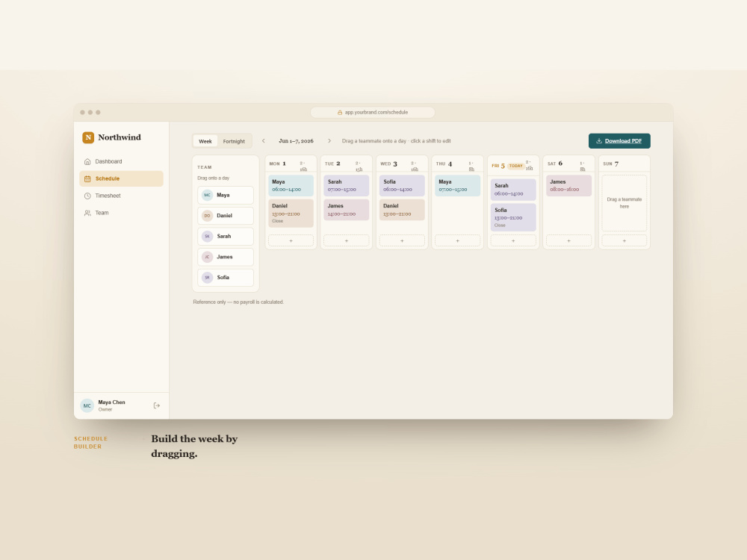The width and height of the screenshot is (747, 560).
Task: Add a shift on Saturday with plus
Action: tap(568, 240)
